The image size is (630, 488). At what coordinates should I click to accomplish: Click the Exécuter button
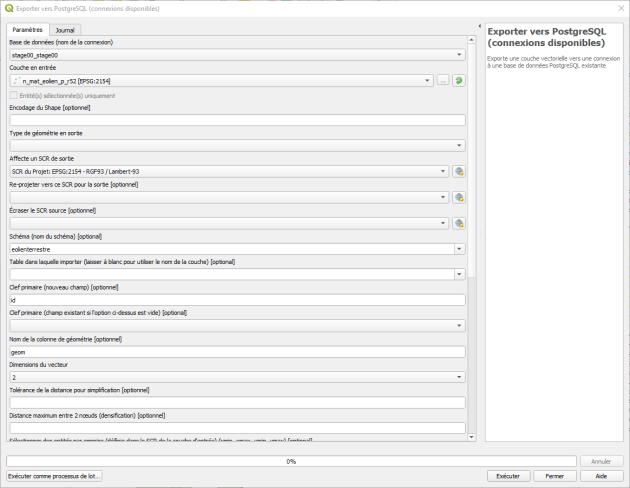pyautogui.click(x=508, y=476)
